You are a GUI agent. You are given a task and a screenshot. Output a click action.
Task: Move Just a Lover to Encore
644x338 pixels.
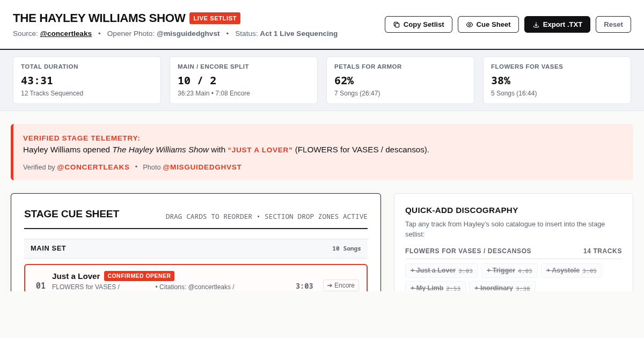point(341,285)
